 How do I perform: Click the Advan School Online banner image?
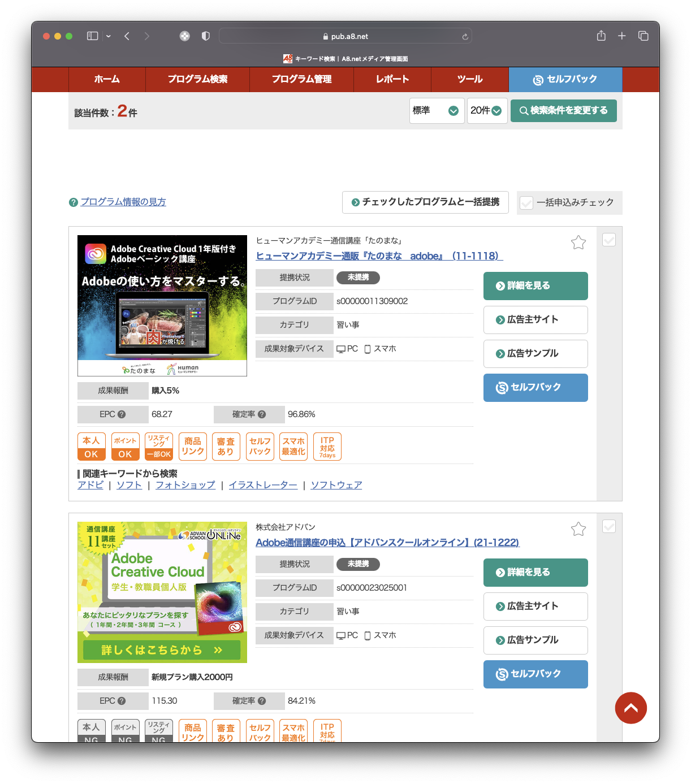(162, 592)
